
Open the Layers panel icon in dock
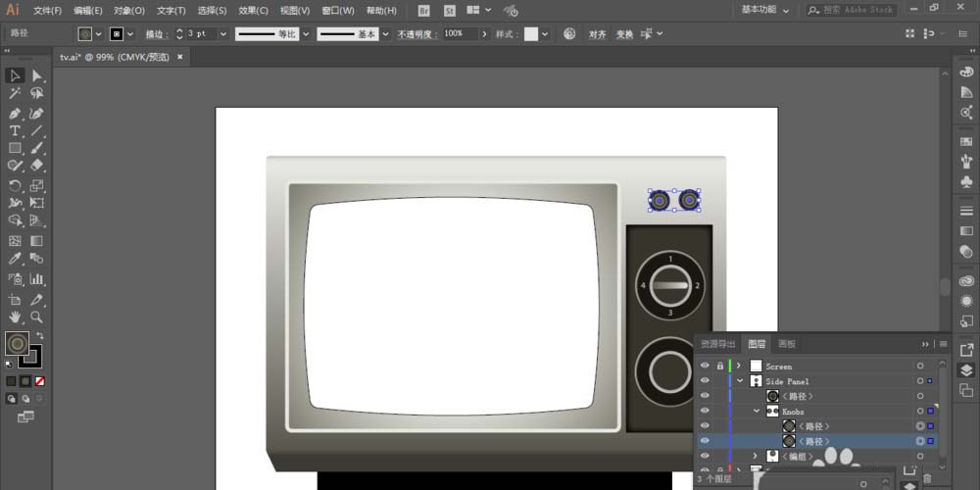click(966, 370)
